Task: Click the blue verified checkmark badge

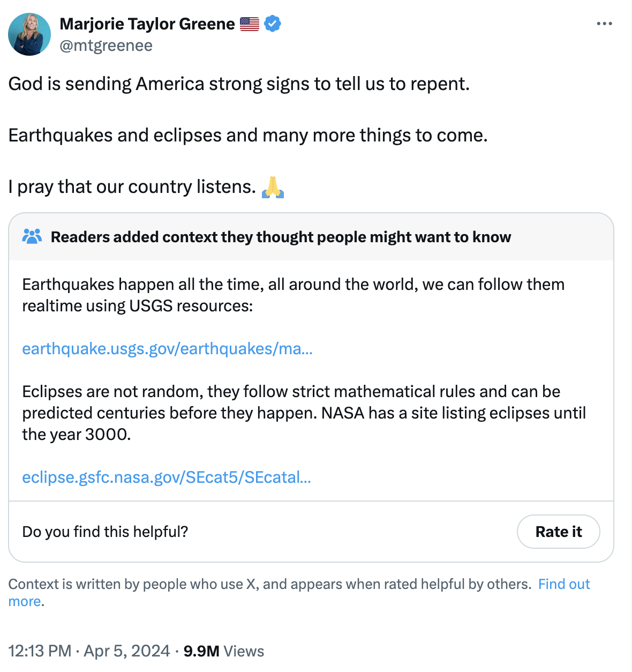Action: point(273,24)
